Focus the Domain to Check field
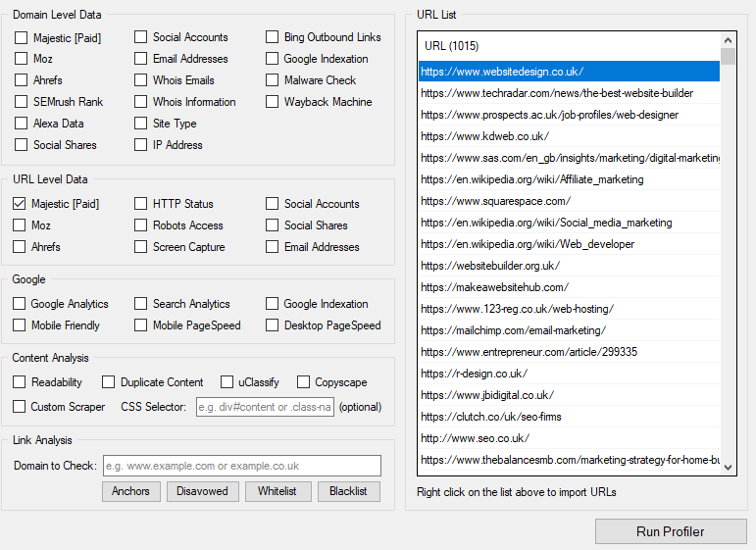 tap(242, 466)
